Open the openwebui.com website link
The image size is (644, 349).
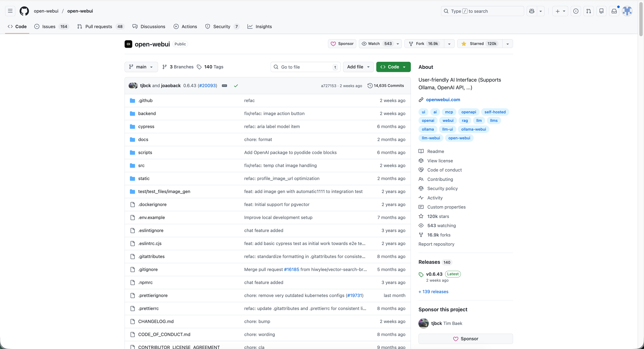pyautogui.click(x=443, y=100)
